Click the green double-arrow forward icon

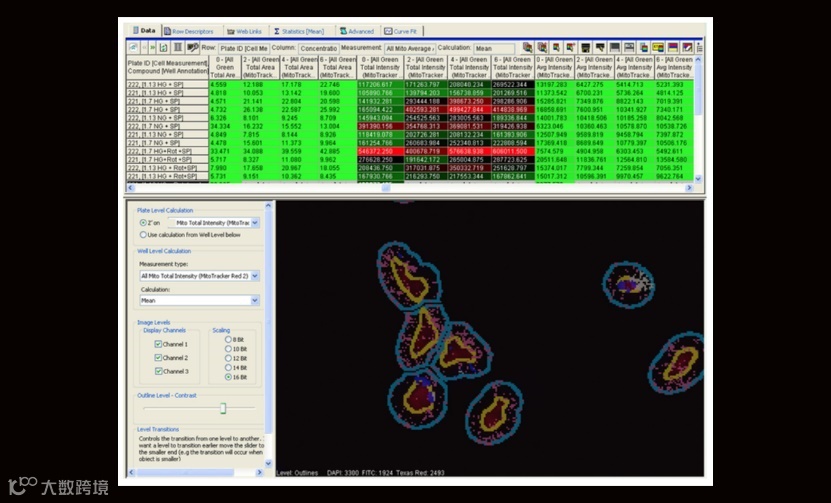(153, 48)
